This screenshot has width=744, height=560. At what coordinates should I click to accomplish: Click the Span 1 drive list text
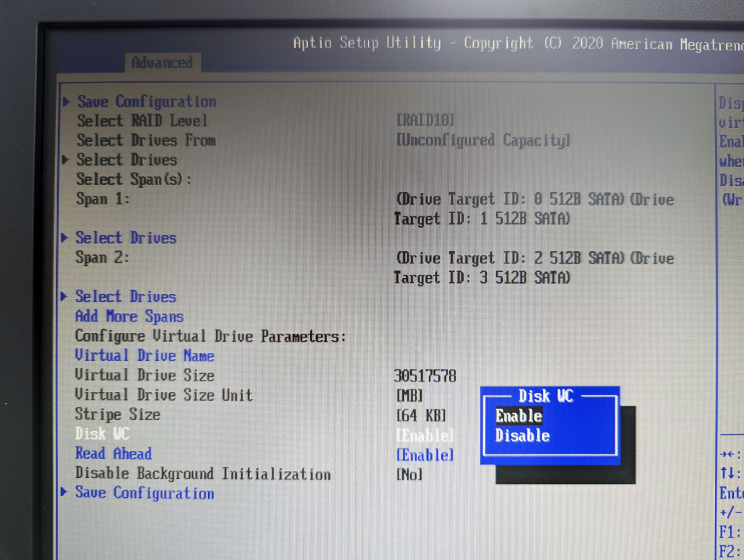[x=534, y=209]
